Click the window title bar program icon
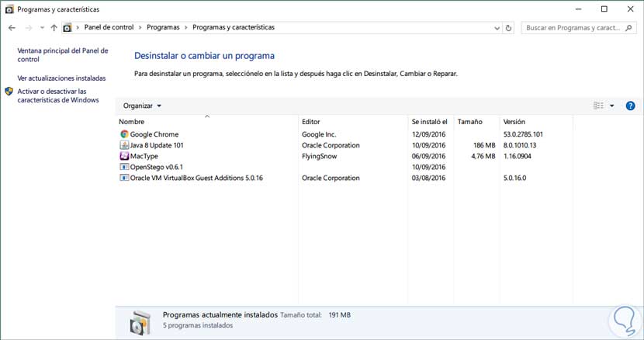This screenshot has height=340, width=644. click(9, 9)
